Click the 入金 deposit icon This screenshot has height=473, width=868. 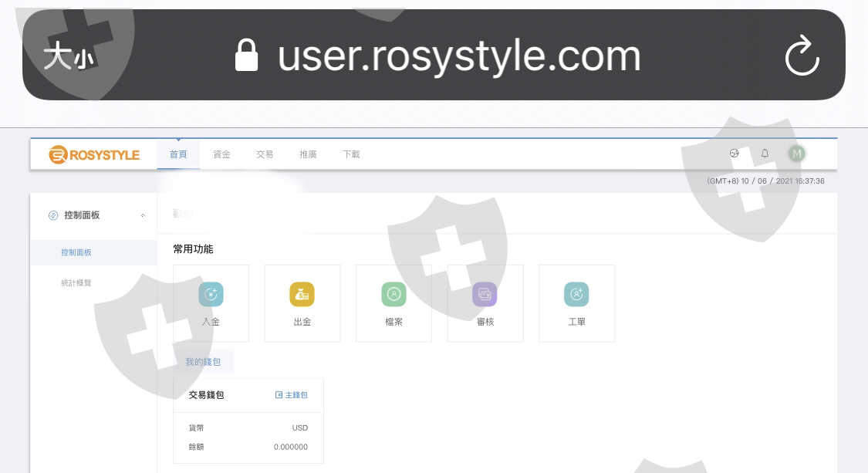(x=211, y=295)
